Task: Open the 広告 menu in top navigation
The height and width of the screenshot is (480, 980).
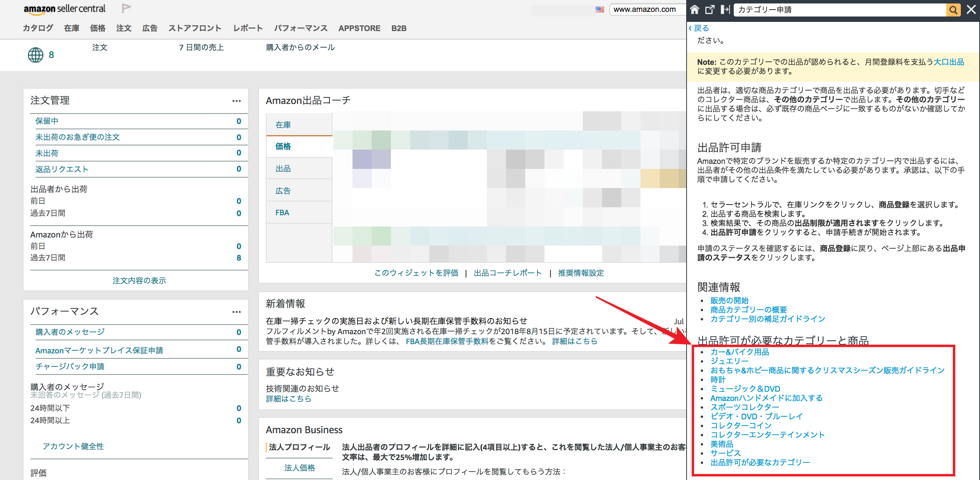Action: pos(150,28)
